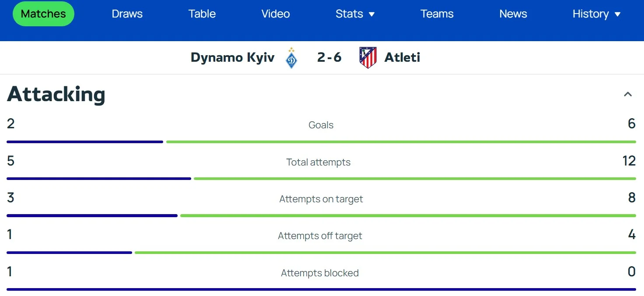644x296 pixels.
Task: Click the Atleti club crest
Action: click(368, 58)
